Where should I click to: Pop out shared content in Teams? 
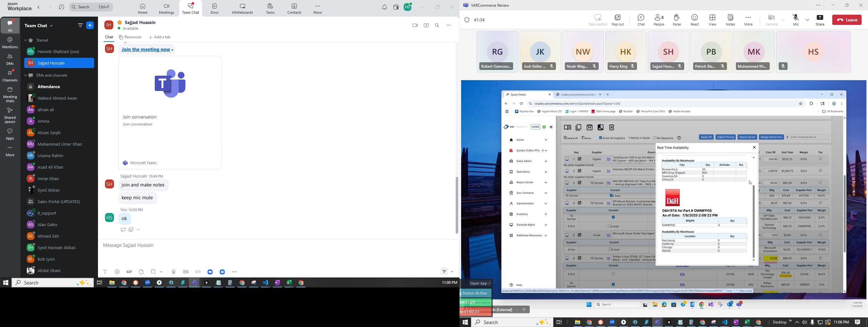point(617,20)
